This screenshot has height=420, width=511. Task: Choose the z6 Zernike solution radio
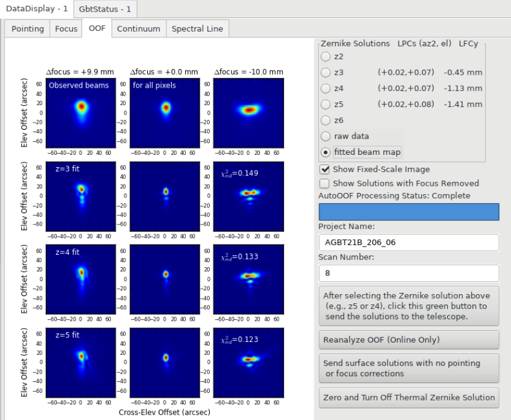tap(326, 120)
